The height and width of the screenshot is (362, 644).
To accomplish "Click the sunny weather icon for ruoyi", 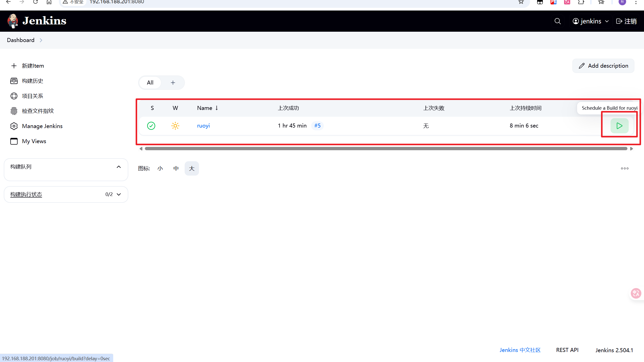I will (175, 126).
